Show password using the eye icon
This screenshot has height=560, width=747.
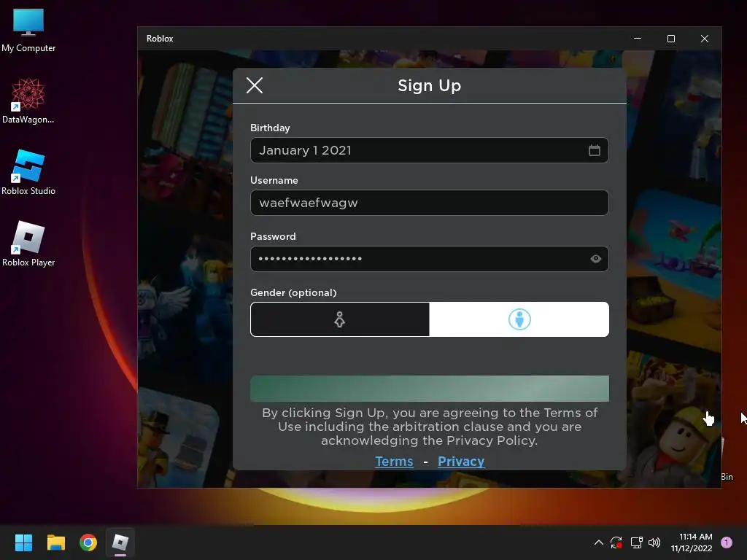click(x=595, y=259)
